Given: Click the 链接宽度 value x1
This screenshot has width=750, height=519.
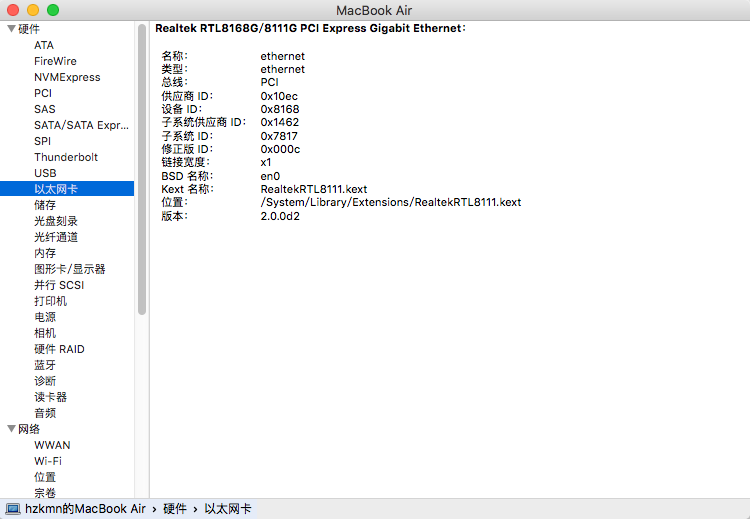Looking at the screenshot, I should tap(266, 163).
